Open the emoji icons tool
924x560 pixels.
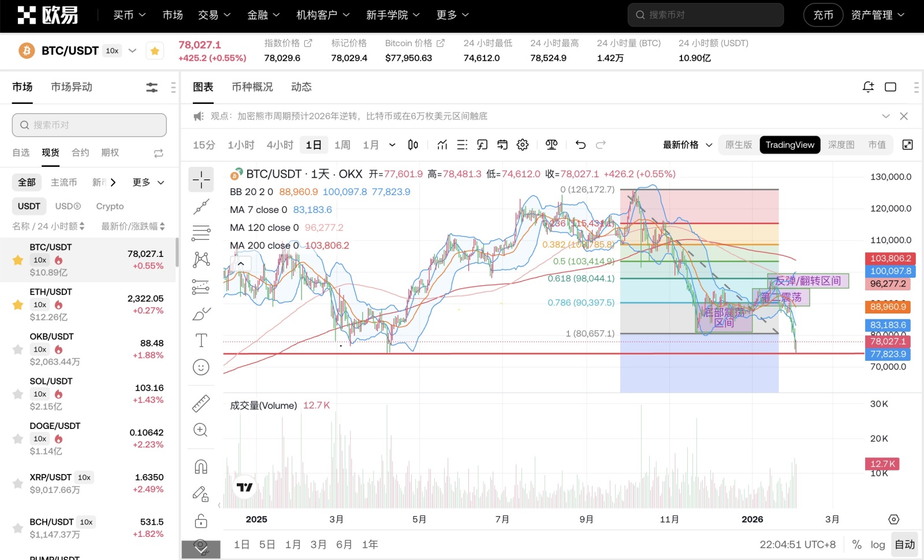point(201,367)
